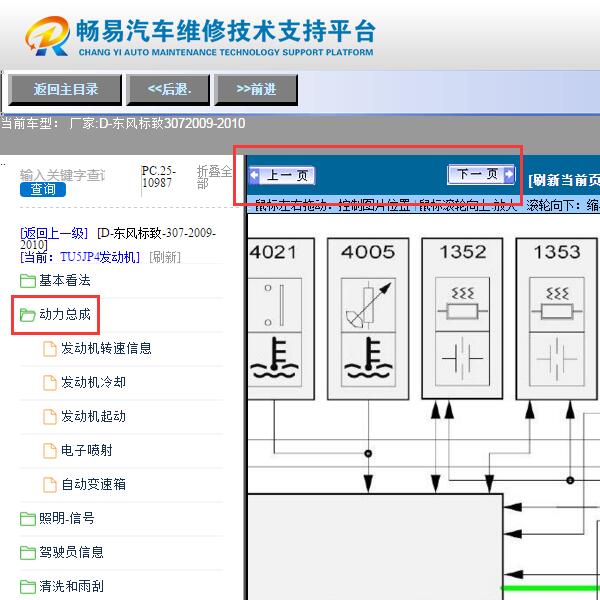Click component 1352 in the diagram
Image resolution: width=600 pixels, height=600 pixels.
click(x=462, y=319)
